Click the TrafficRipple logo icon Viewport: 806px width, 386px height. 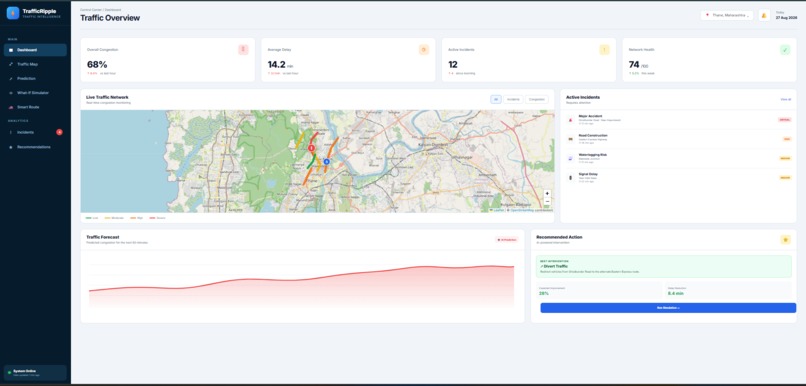(x=13, y=13)
